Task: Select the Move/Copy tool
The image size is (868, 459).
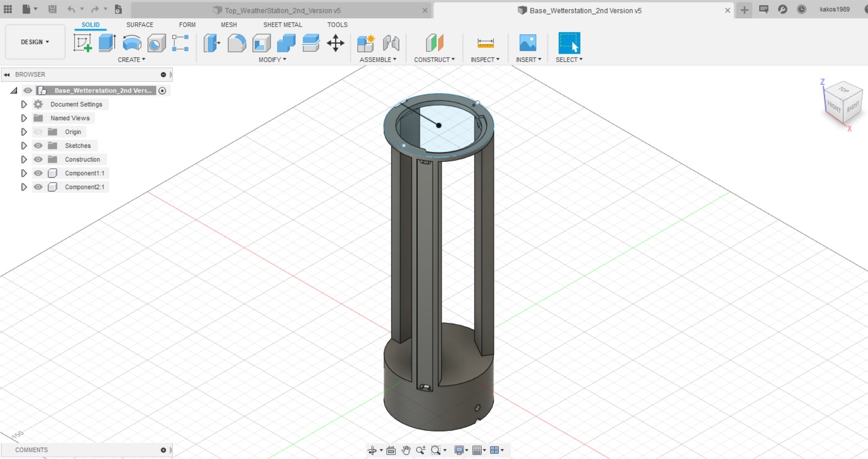Action: [336, 43]
